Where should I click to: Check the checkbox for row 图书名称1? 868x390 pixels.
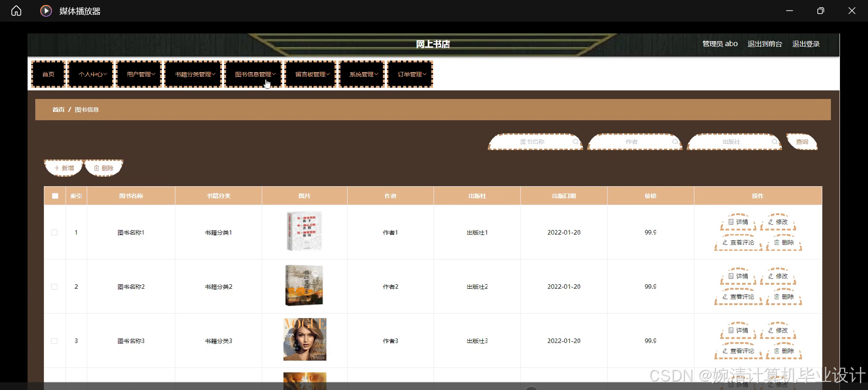point(54,232)
